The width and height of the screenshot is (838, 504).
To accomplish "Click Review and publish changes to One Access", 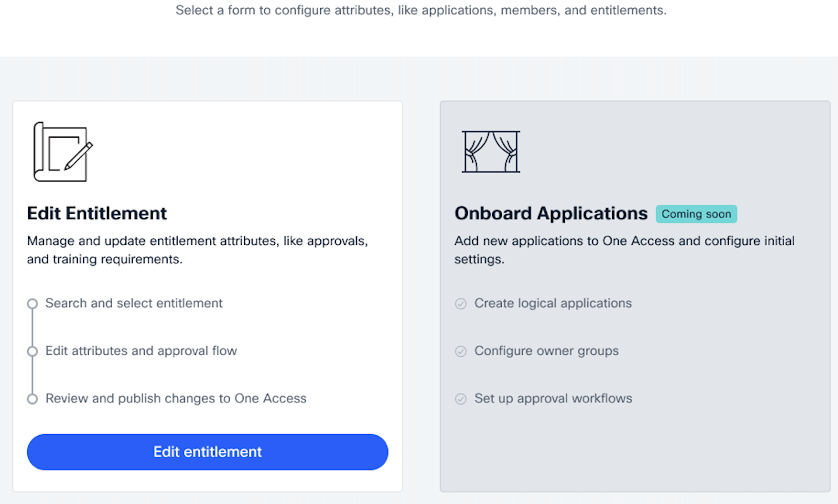I will pyautogui.click(x=176, y=399).
